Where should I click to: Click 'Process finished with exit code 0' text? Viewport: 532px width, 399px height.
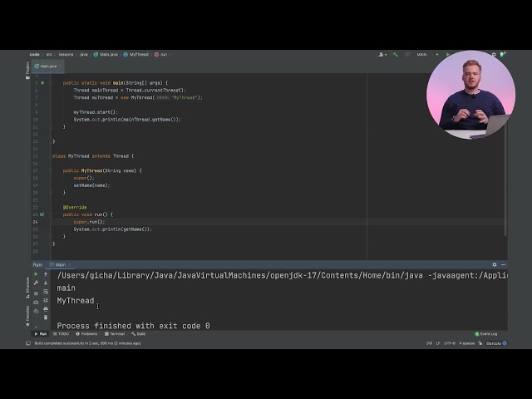pos(133,326)
